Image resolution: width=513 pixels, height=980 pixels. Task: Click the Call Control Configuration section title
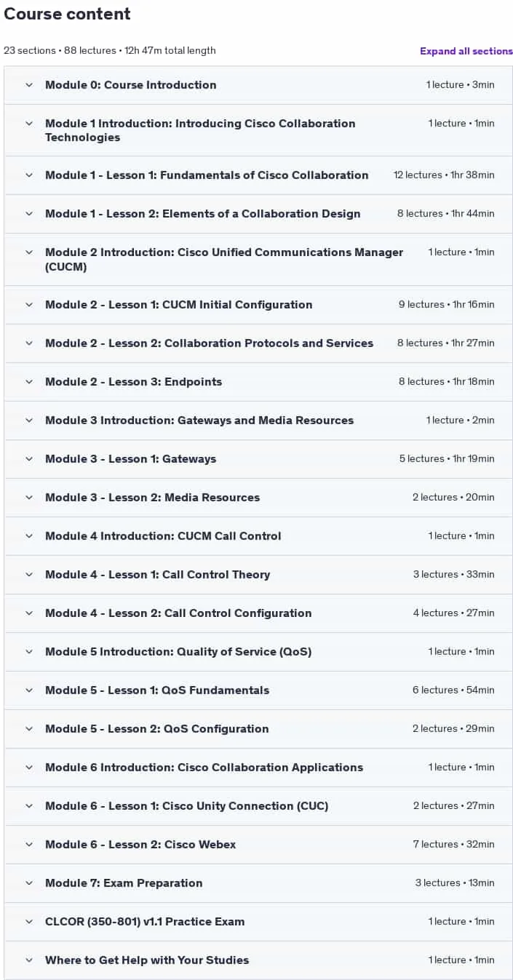tap(178, 613)
